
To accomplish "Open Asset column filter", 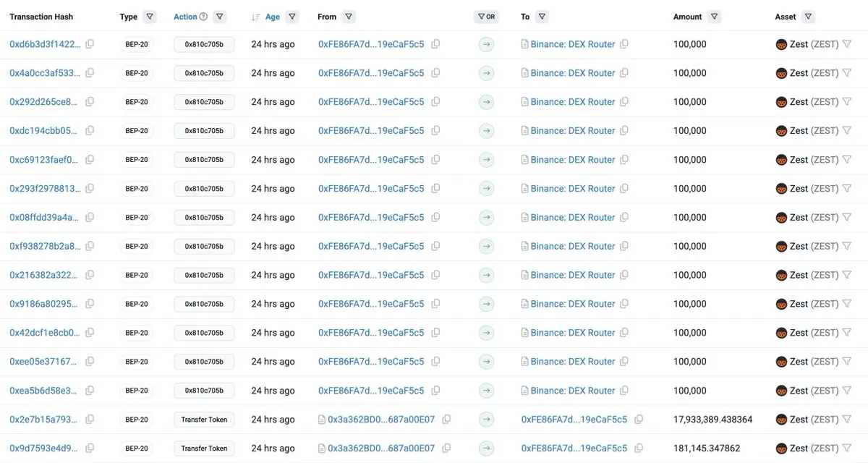I will 808,17.
